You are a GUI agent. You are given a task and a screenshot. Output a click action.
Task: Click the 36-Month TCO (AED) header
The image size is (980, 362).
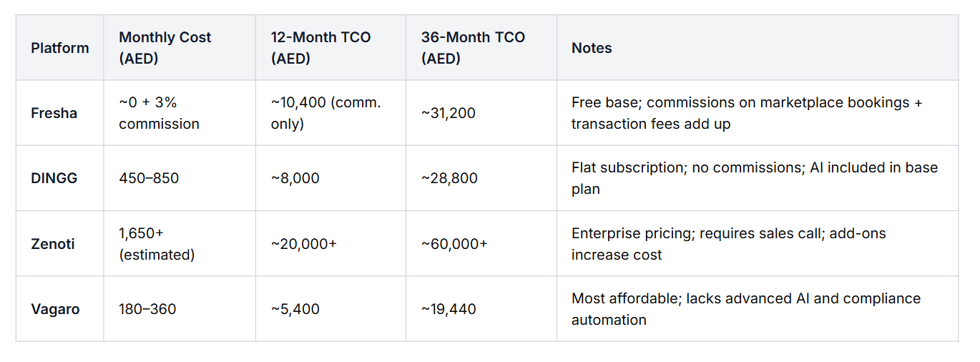tap(473, 48)
